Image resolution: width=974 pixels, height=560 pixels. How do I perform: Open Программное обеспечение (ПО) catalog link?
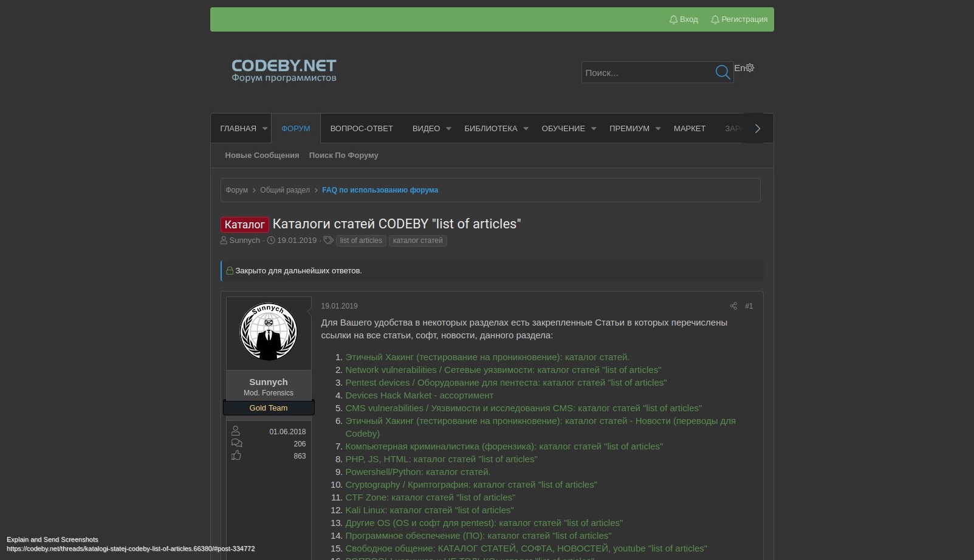(478, 536)
